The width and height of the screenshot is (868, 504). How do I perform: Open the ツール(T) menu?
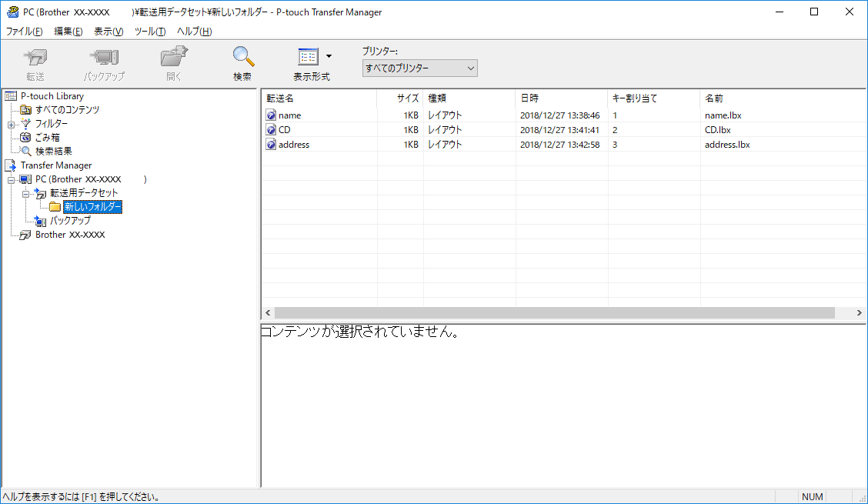click(x=150, y=32)
